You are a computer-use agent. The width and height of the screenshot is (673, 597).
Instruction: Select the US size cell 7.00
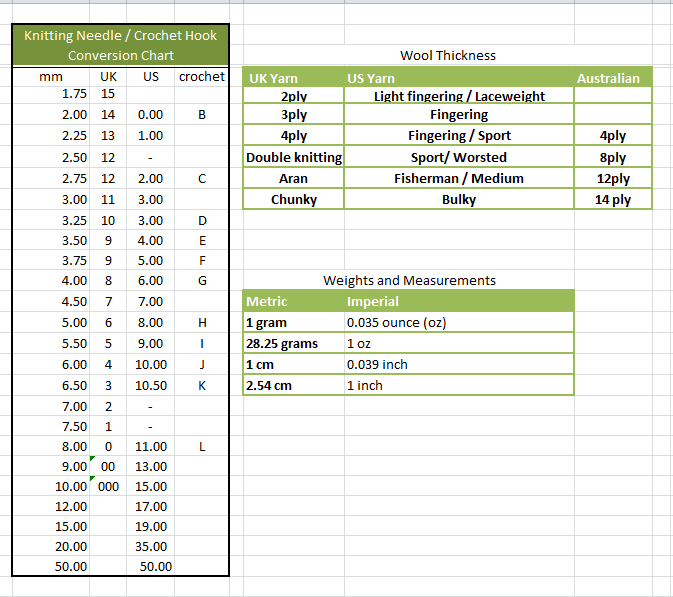point(151,301)
